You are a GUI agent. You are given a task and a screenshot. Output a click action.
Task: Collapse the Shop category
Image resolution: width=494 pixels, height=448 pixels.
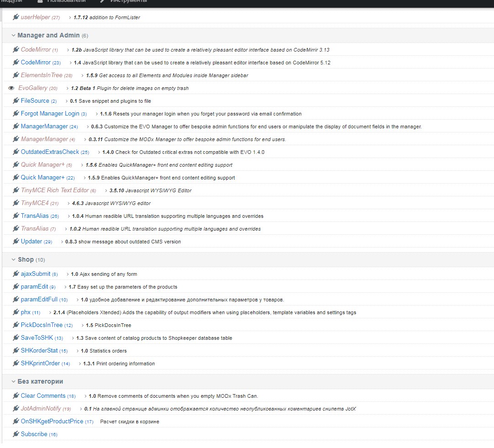(14, 259)
